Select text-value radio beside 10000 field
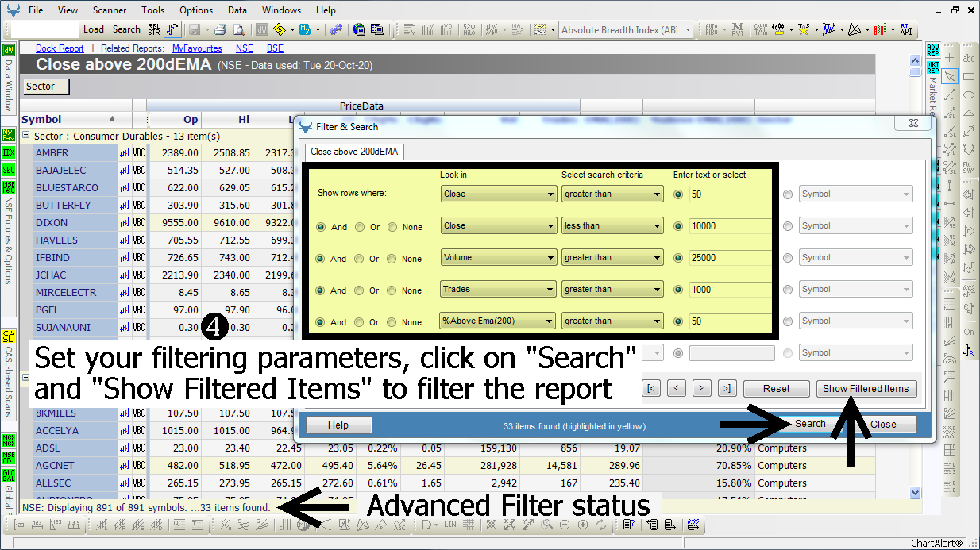 tap(678, 226)
